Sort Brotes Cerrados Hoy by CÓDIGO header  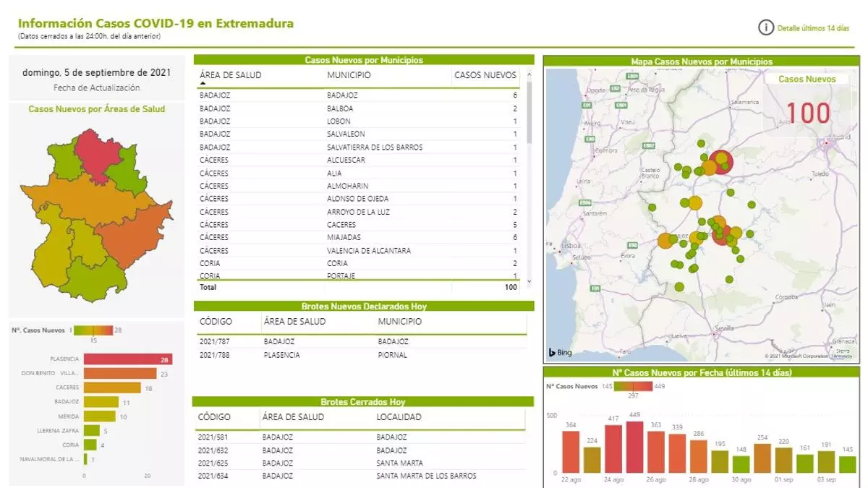point(214,417)
